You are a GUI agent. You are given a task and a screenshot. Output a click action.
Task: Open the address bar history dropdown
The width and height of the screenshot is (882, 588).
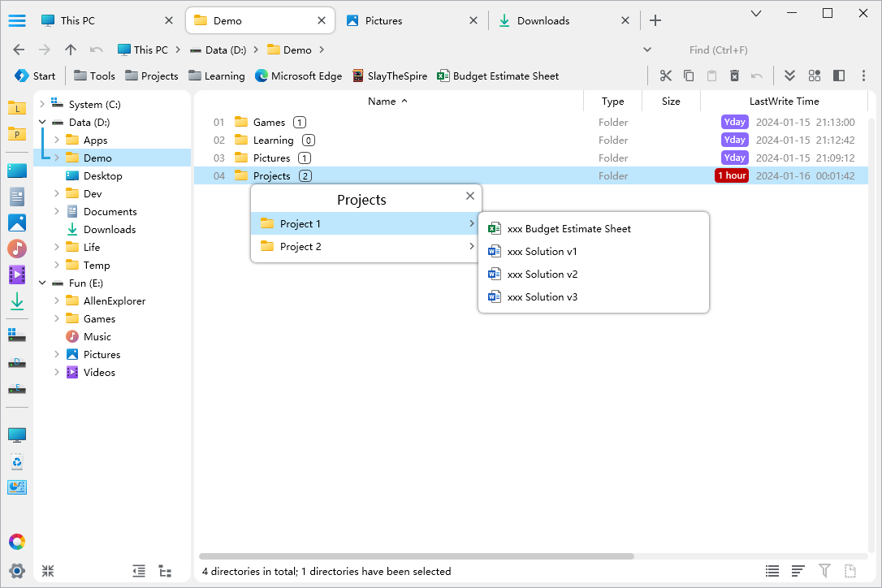click(647, 50)
